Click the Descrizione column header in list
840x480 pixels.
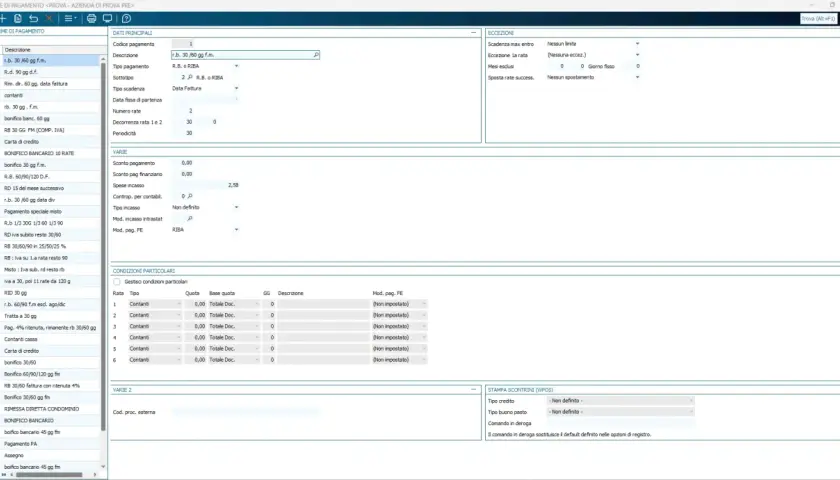(x=51, y=49)
